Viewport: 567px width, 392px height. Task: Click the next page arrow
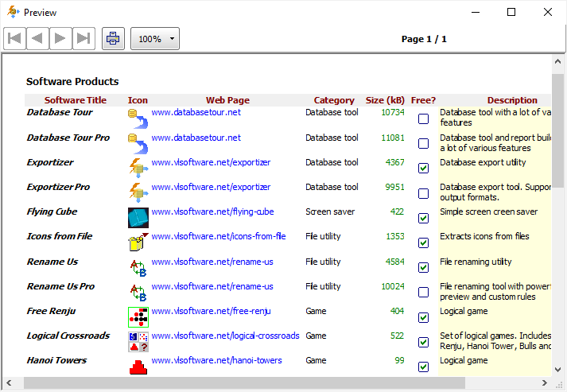[x=61, y=38]
